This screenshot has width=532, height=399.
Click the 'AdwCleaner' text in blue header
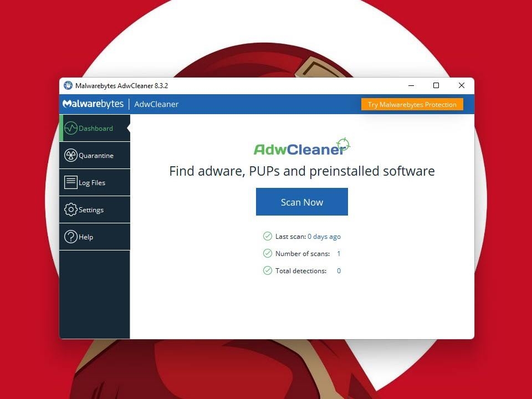click(x=156, y=104)
